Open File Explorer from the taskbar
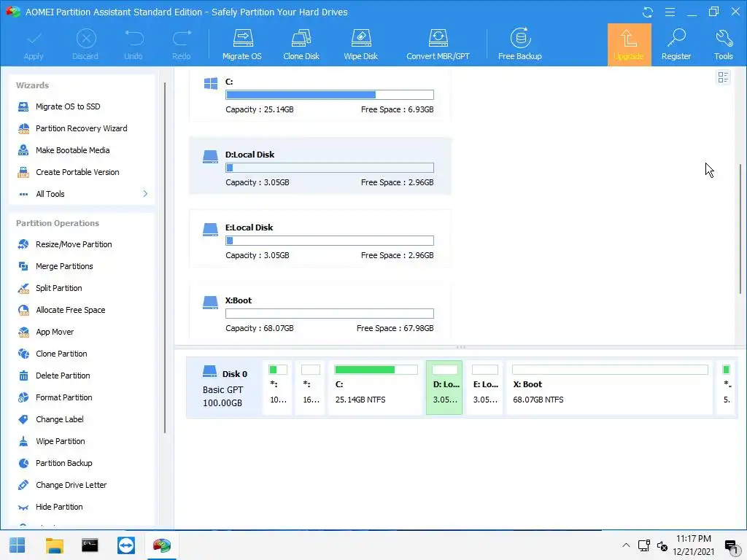The height and width of the screenshot is (560, 747). (x=54, y=545)
